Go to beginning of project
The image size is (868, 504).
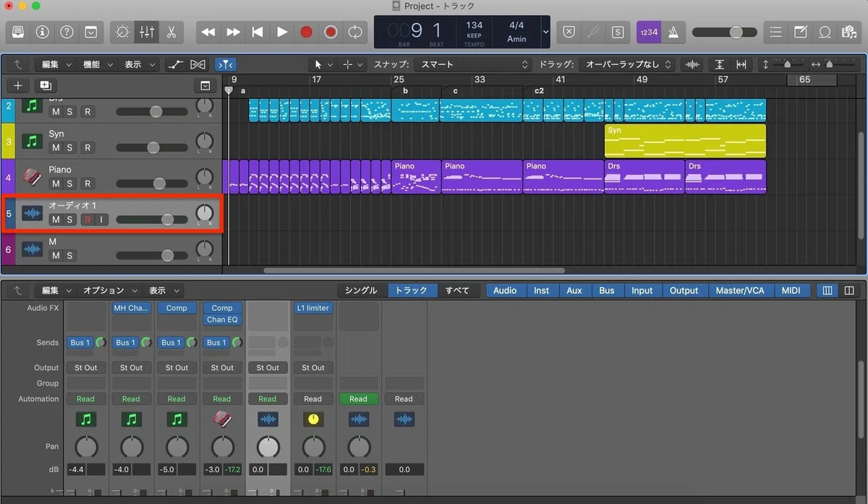point(258,32)
